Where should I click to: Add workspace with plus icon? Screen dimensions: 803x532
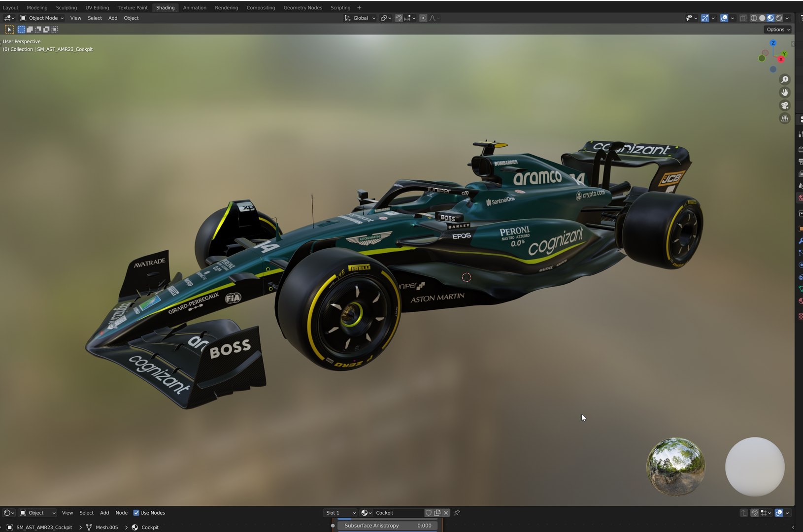[x=359, y=7]
